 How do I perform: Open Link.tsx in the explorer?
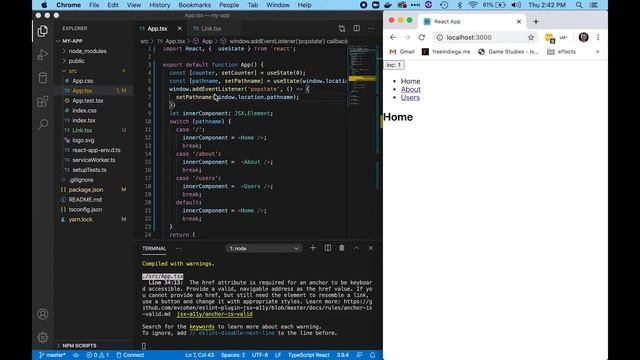[x=82, y=130]
